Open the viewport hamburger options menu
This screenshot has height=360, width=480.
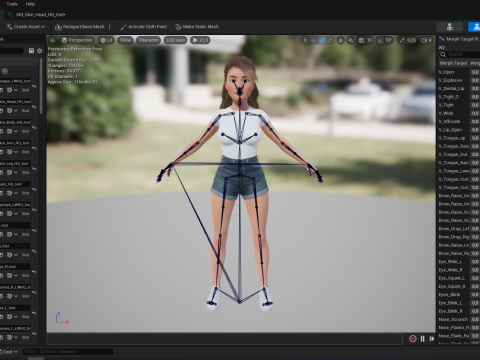tap(52, 40)
